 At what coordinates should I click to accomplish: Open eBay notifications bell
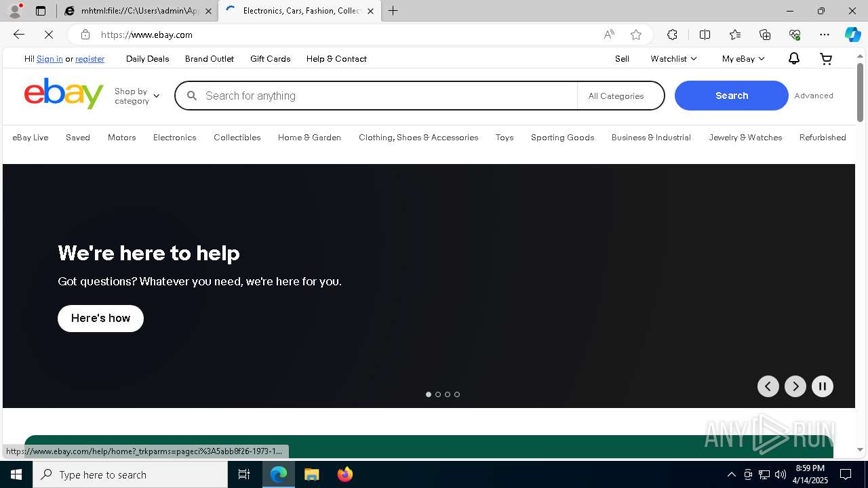coord(794,59)
